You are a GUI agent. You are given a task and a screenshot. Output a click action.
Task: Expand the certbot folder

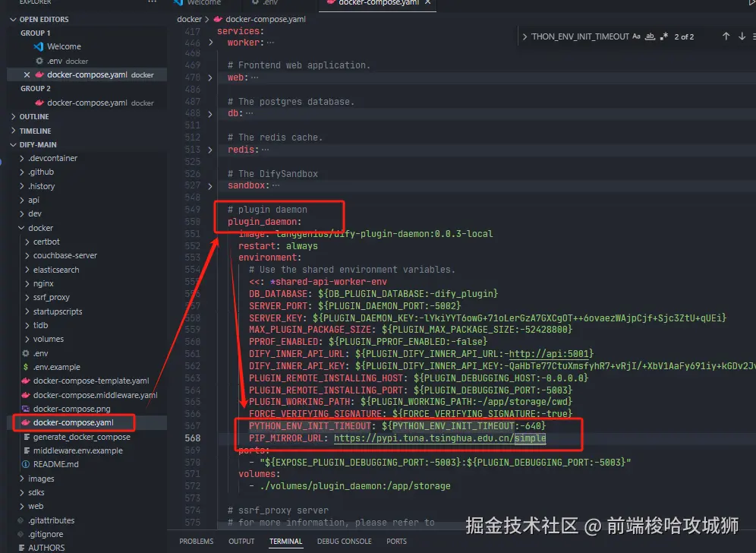(x=27, y=242)
